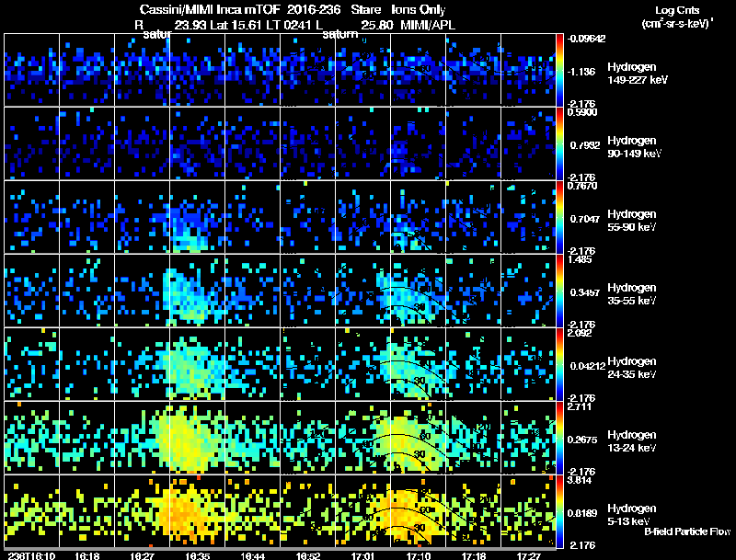Click the '16:18' time axis label
This screenshot has width=736, height=560.
point(86,555)
